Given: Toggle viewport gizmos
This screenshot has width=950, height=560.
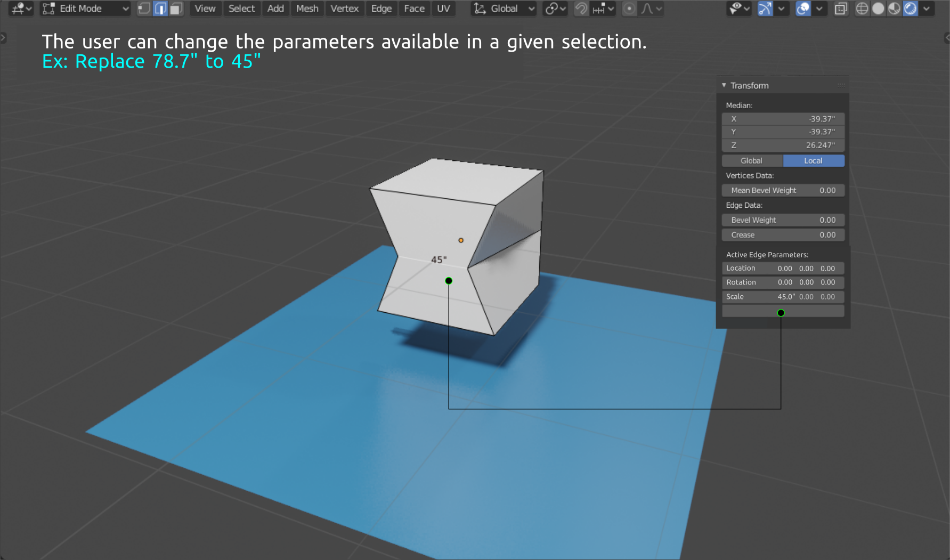Looking at the screenshot, I should tap(765, 9).
